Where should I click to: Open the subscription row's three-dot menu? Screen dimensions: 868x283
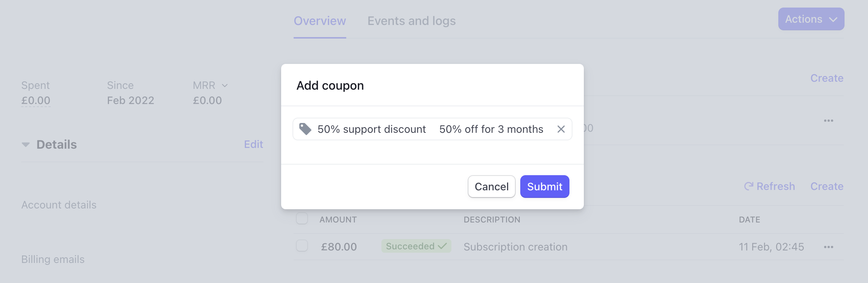click(x=828, y=121)
